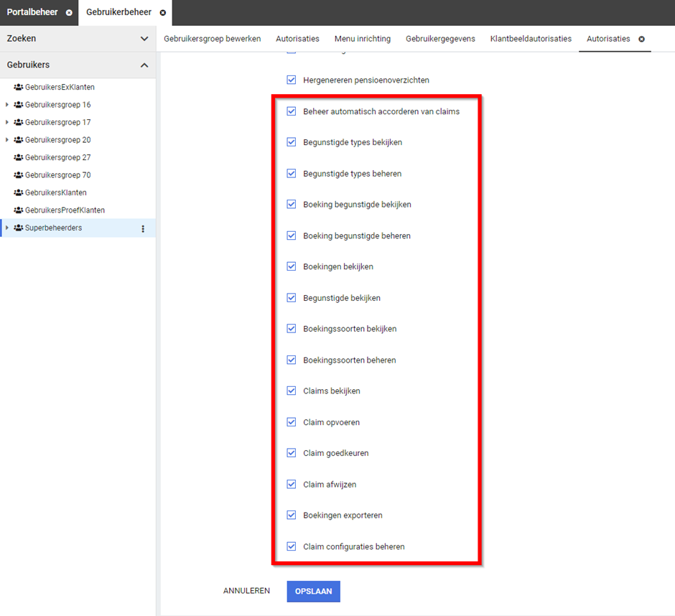This screenshot has height=616, width=675.
Task: Open the Klantbeeldautorisaties tab
Action: tap(531, 39)
